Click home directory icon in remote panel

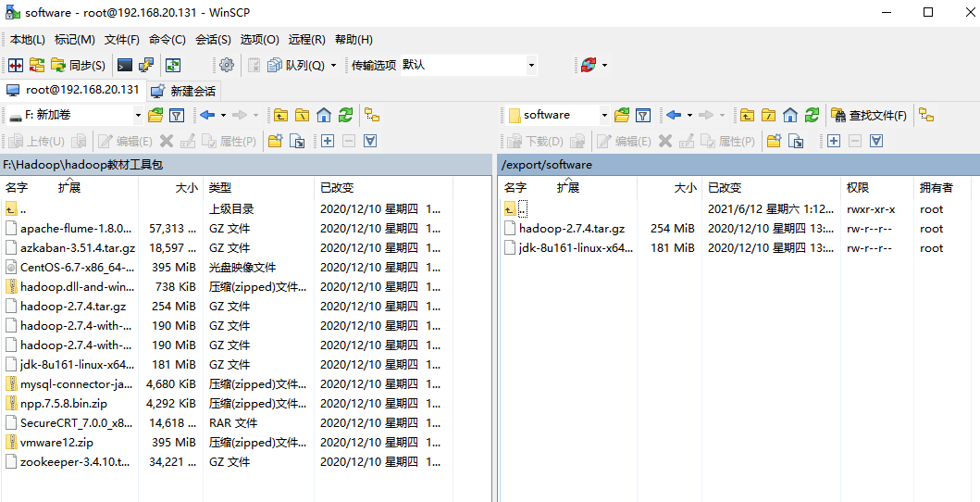tap(790, 115)
